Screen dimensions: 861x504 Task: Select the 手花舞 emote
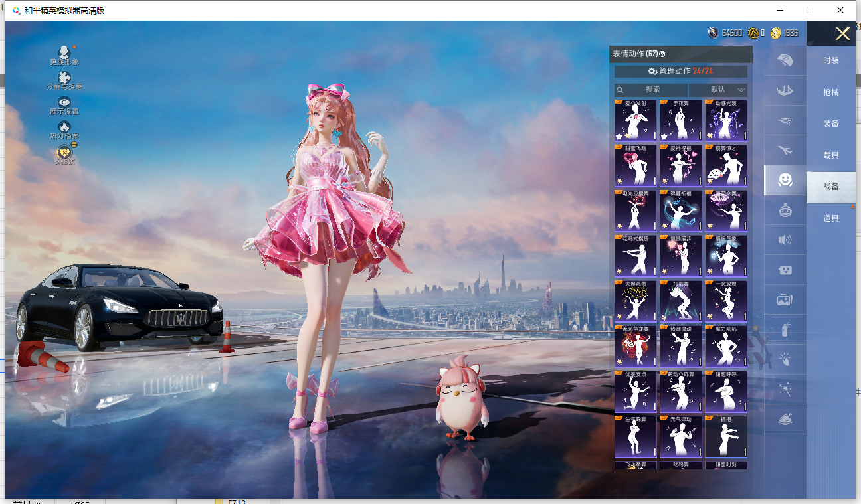(x=681, y=120)
